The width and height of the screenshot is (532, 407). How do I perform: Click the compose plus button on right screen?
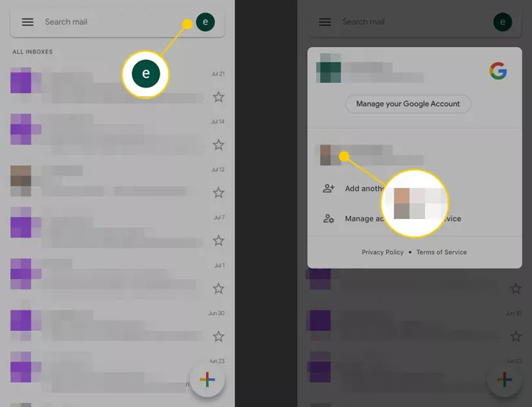504,380
